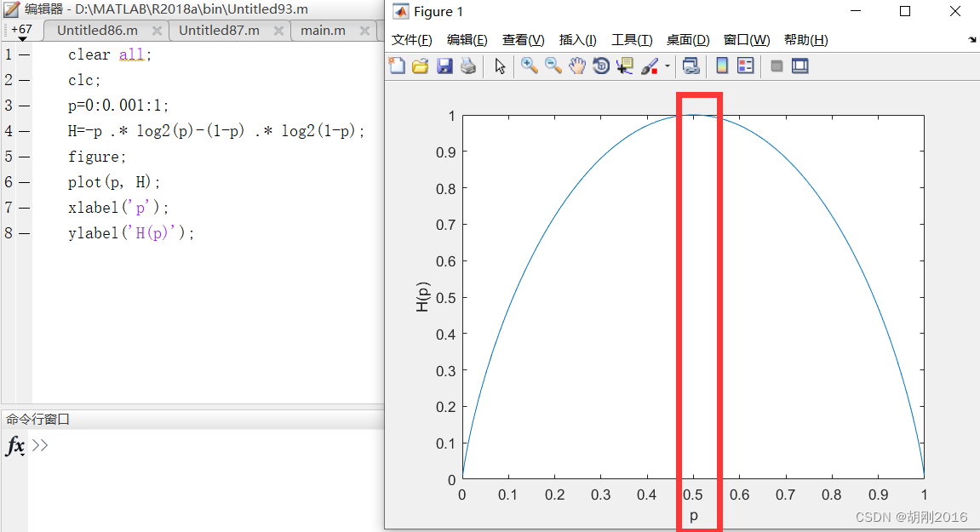Enable the Rotate 3D tool
Viewport: 980px width, 532px height.
point(600,66)
